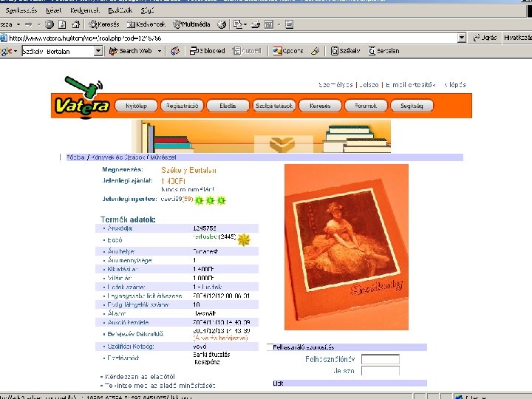Open the History icon in toolbar
This screenshot has width=532, height=399.
coord(222,24)
